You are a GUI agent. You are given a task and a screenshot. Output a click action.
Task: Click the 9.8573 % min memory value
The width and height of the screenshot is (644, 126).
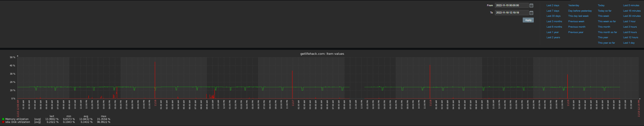pos(69,119)
